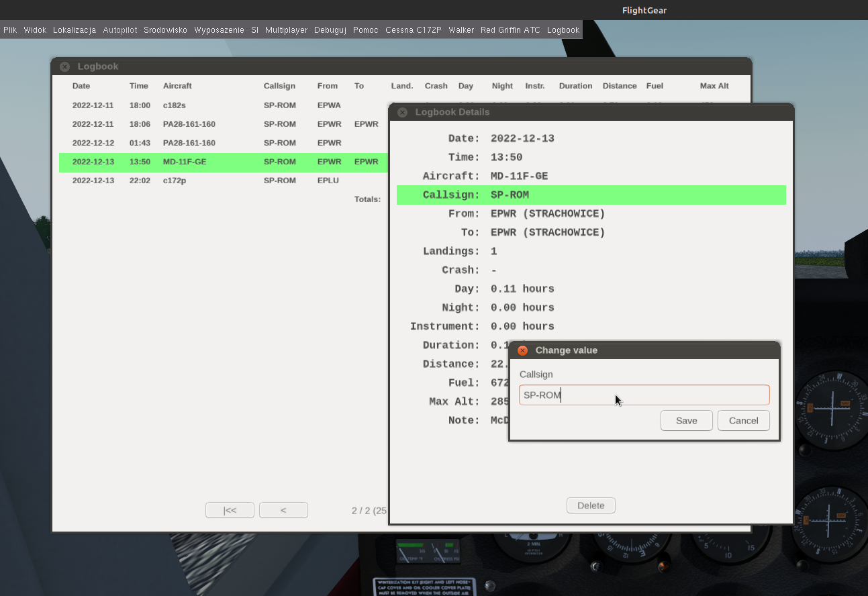This screenshot has width=868, height=596.
Task: Open the Red Griffin ATC menu
Action: [x=510, y=30]
